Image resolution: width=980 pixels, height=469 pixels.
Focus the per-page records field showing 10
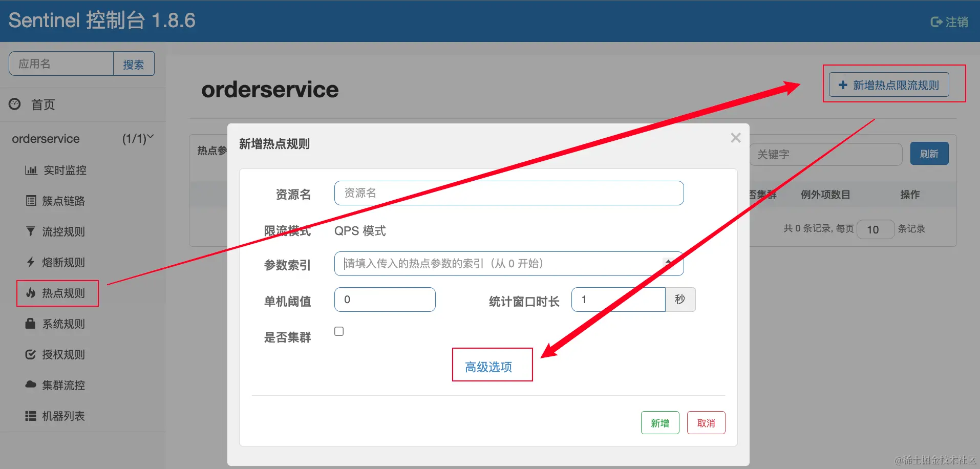876,229
